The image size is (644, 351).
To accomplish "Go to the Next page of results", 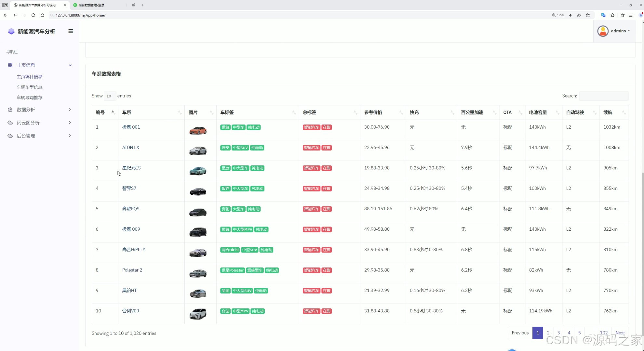I will [x=620, y=333].
